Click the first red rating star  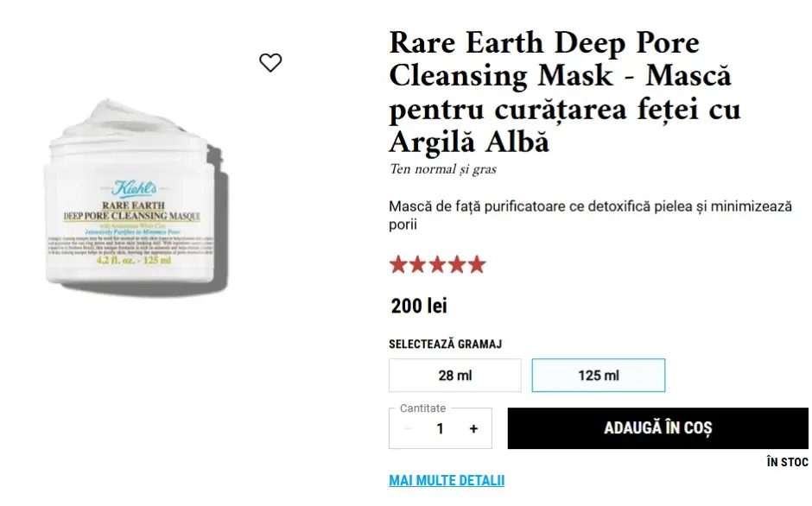click(x=398, y=264)
